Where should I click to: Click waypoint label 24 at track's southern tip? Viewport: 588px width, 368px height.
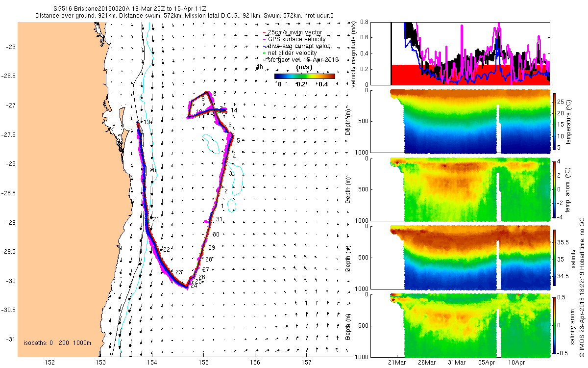point(194,285)
